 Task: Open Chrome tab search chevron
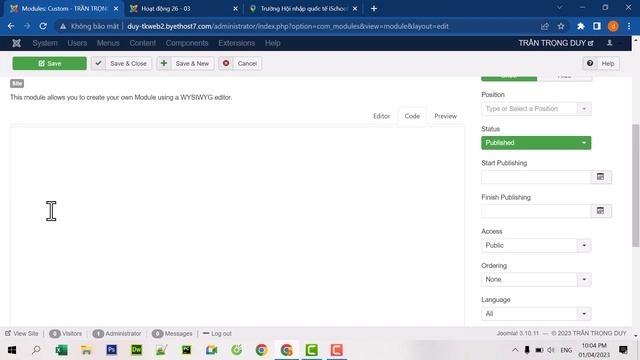coord(560,8)
